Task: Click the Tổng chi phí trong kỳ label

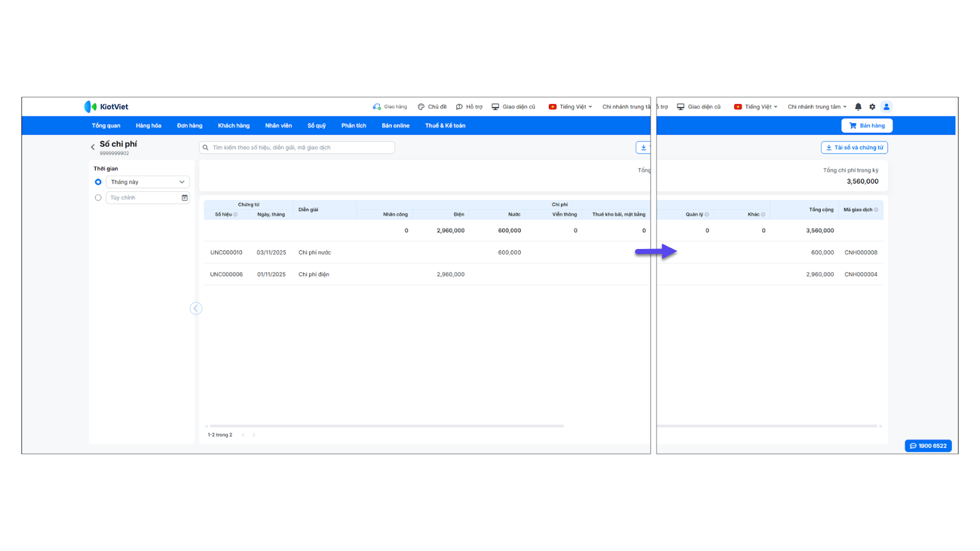Action: [851, 170]
